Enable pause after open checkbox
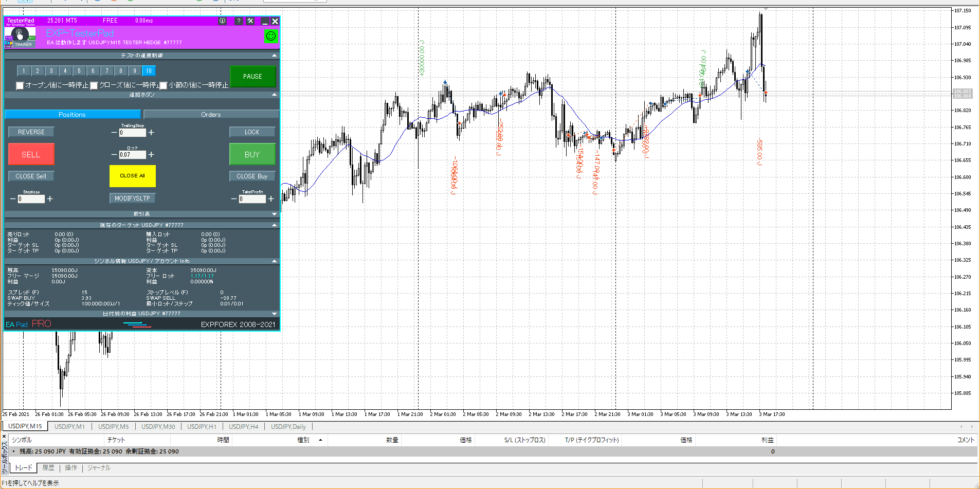Viewport: 980px width, 489px height. (x=20, y=85)
